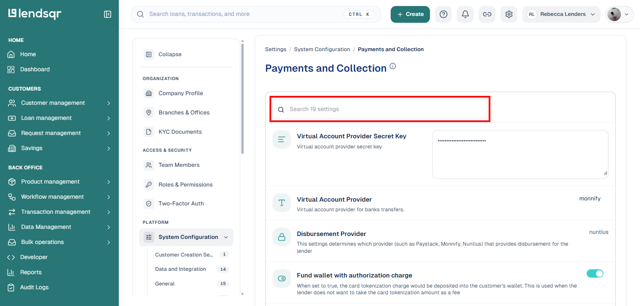This screenshot has width=644, height=306.
Task: Click the Fund wallet setting eye icon
Action: [282, 278]
